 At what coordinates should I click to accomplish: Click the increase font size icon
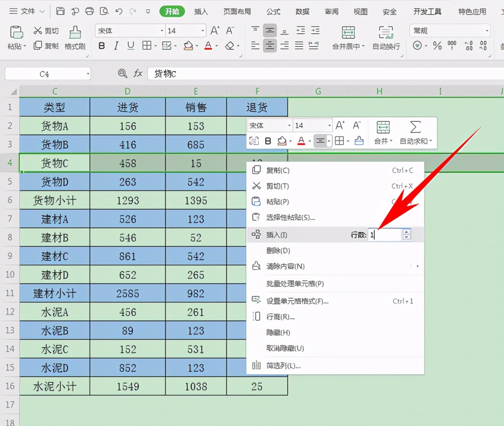click(x=214, y=30)
